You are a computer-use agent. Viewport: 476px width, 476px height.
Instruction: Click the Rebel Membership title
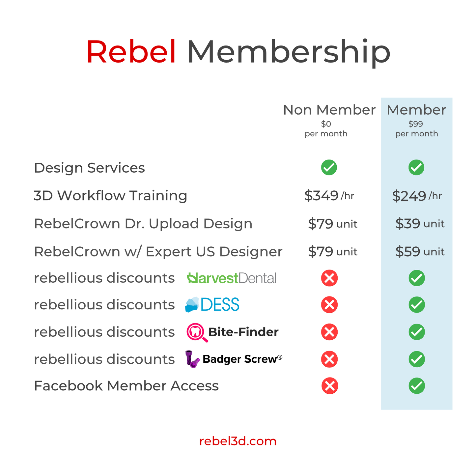point(238,52)
